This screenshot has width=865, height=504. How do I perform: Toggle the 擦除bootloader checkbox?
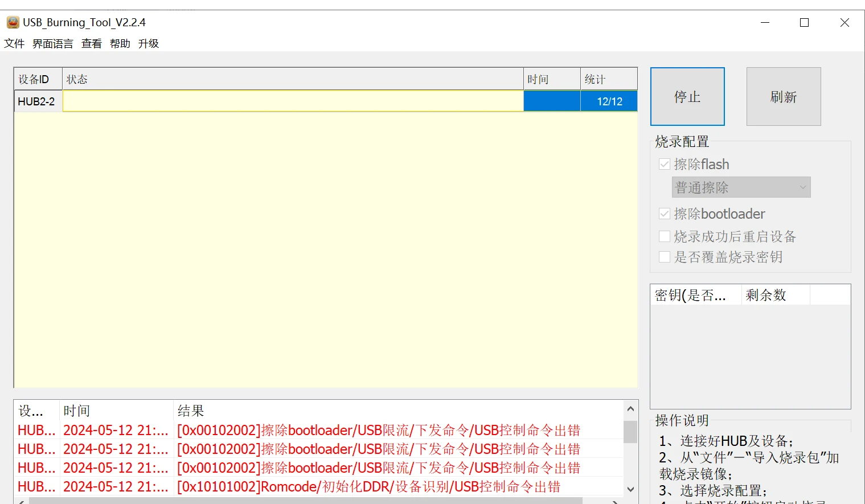(x=664, y=214)
